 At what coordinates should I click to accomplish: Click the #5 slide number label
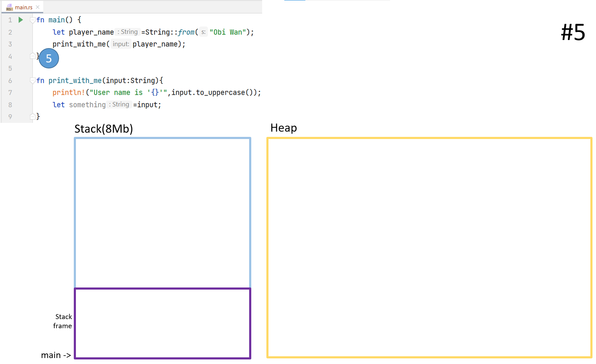[x=573, y=32]
